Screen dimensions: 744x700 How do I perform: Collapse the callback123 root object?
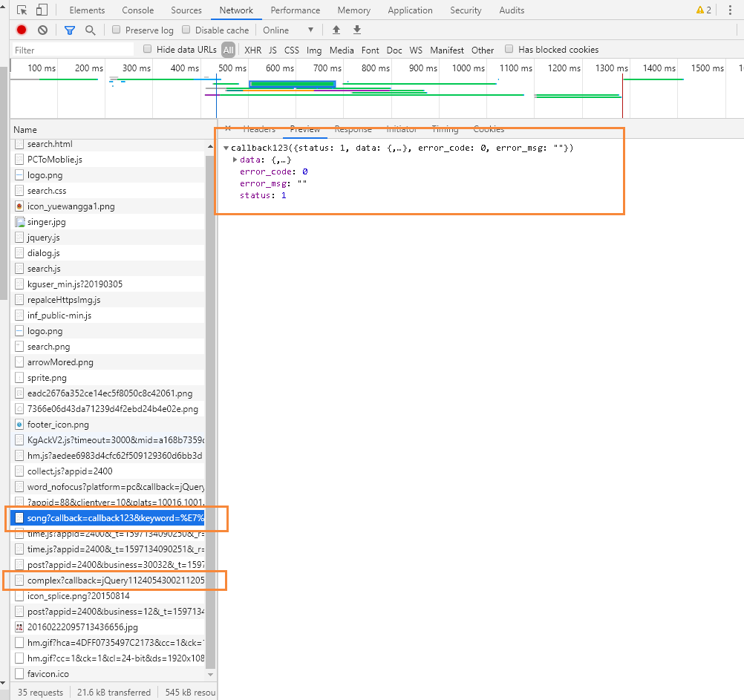pyautogui.click(x=226, y=148)
